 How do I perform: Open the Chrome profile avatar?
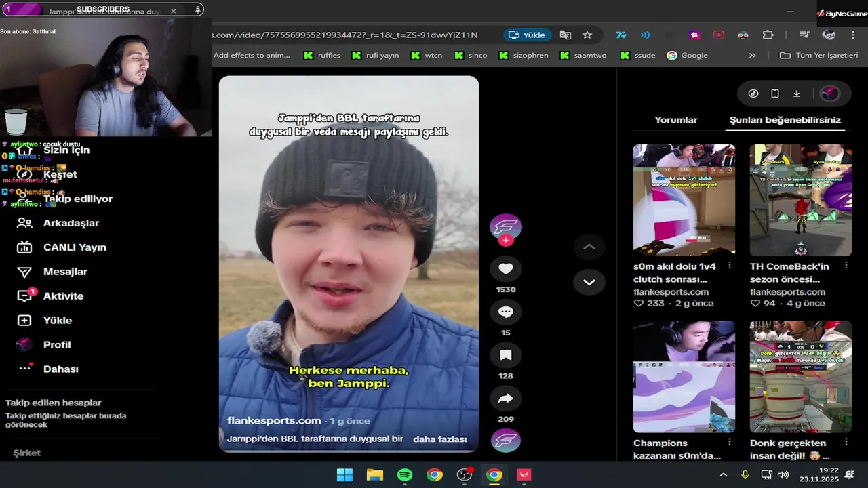pyautogui.click(x=829, y=35)
